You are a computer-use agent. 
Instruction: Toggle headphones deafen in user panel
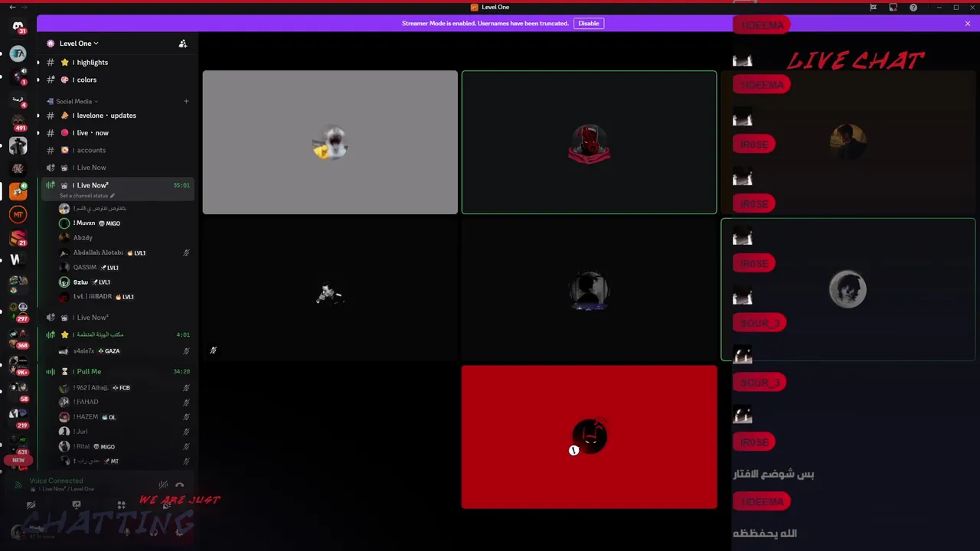153,532
